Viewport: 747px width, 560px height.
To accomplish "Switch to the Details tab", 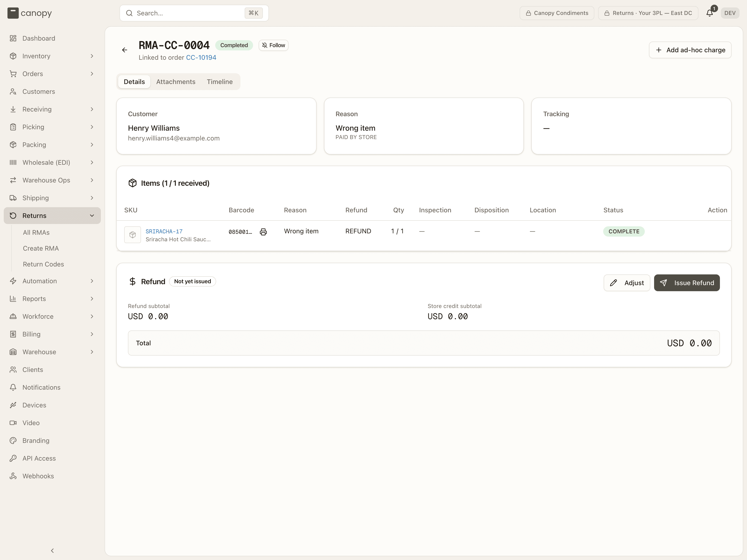I will 134,82.
